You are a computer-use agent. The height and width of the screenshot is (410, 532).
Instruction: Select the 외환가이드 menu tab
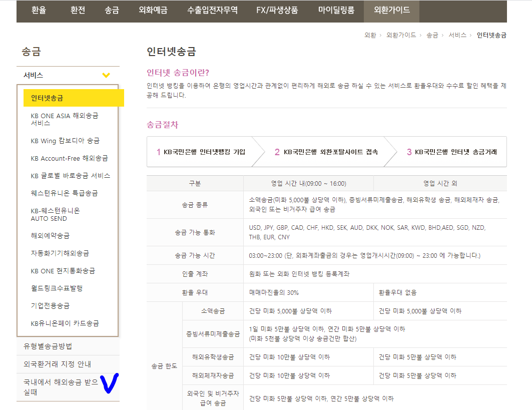392,11
